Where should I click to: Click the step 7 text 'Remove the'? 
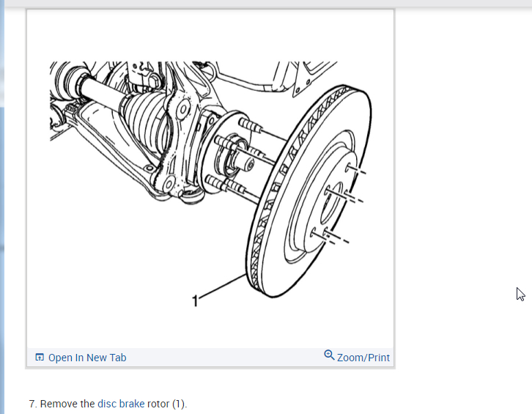[x=67, y=404]
